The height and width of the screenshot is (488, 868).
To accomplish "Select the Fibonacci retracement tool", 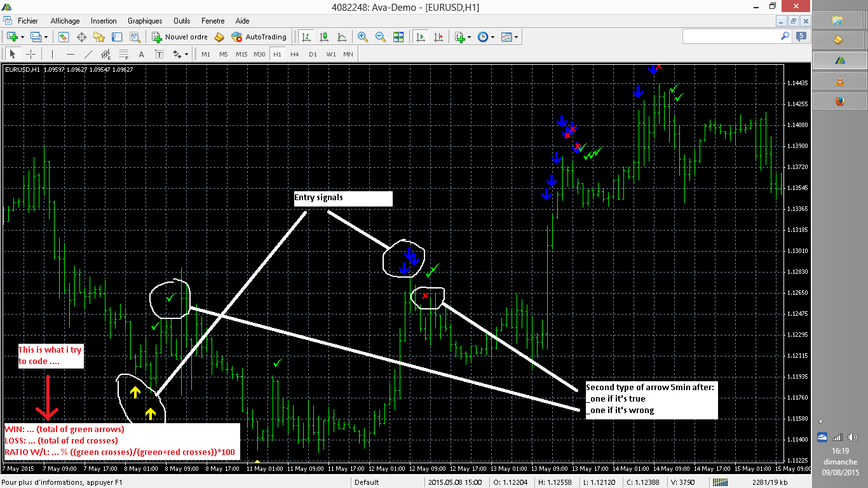I will [123, 54].
